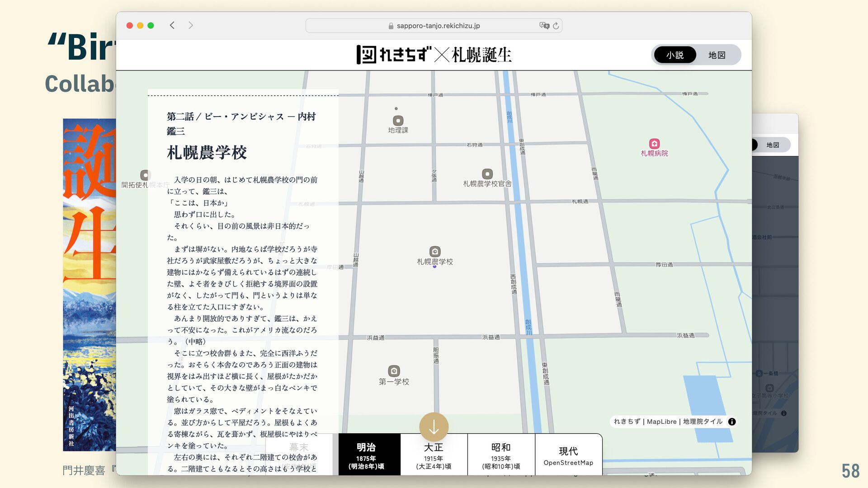This screenshot has height=488, width=868.
Task: Select 小説 in the view toggle
Action: point(675,55)
